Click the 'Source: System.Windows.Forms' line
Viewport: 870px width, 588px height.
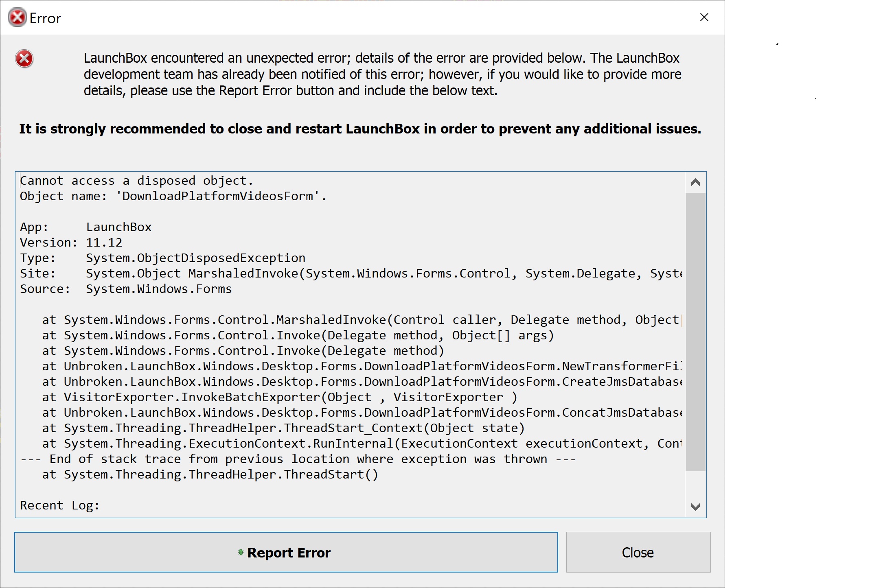[x=126, y=289]
